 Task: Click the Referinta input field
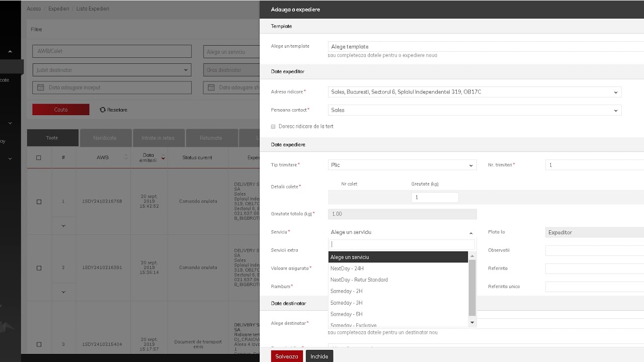[x=594, y=268]
